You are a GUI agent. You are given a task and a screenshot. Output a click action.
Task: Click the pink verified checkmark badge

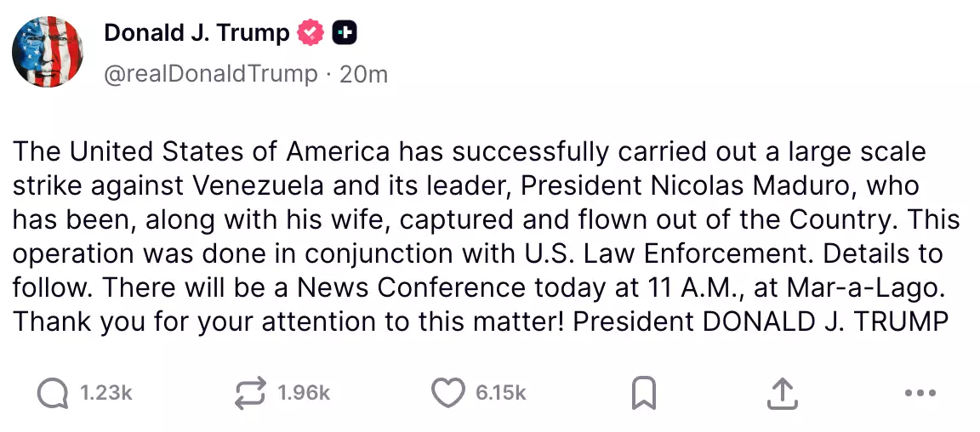[311, 33]
